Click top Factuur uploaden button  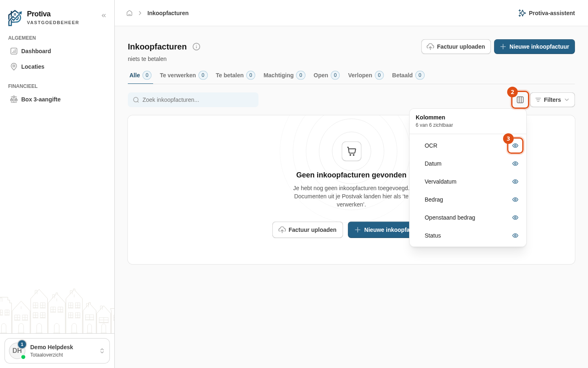click(456, 47)
